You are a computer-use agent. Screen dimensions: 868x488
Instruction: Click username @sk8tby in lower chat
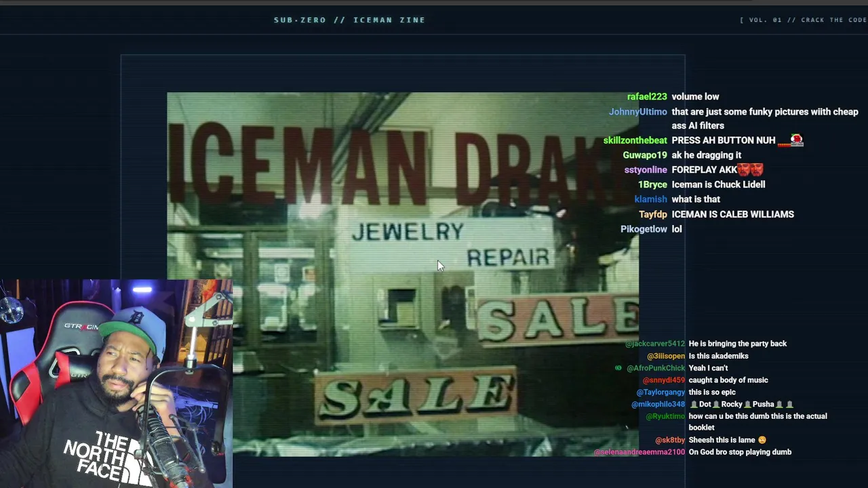click(670, 440)
